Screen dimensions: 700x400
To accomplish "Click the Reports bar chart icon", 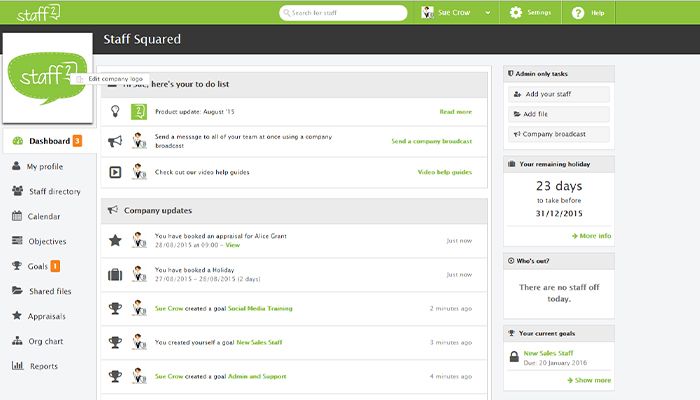I will coord(17,366).
